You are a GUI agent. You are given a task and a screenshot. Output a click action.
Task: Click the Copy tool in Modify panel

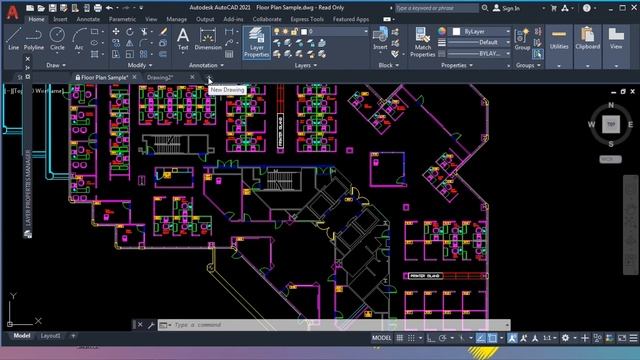click(116, 43)
